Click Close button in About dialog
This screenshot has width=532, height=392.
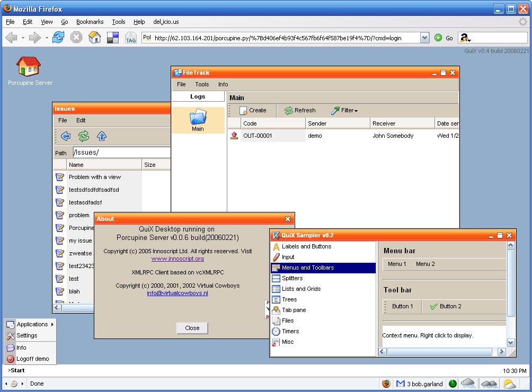point(192,328)
